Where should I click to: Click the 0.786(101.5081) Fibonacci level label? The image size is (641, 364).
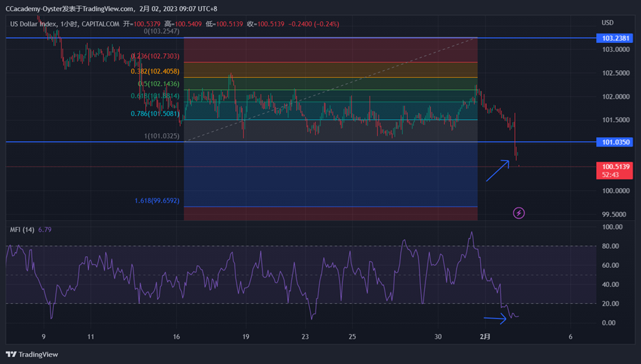click(155, 114)
